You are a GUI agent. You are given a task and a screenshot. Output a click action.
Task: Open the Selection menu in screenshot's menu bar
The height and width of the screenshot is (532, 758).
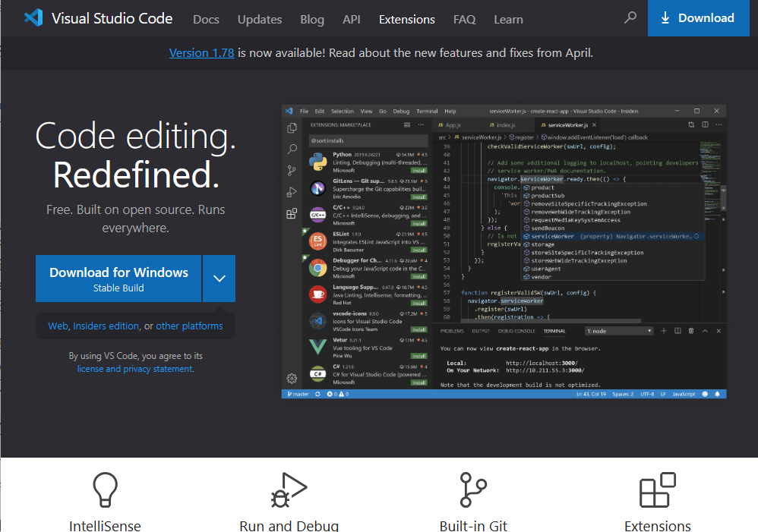point(343,111)
